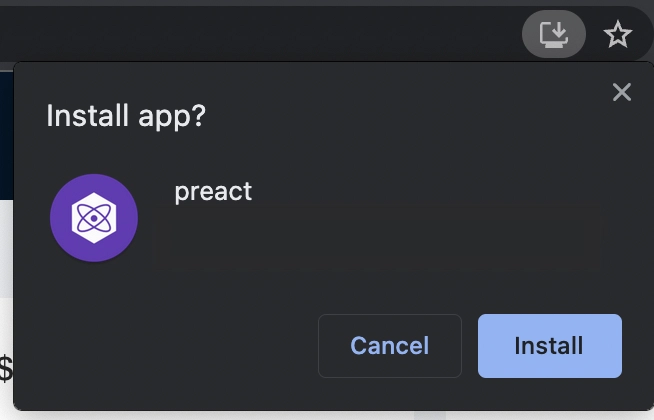654x420 pixels.
Task: Bookmark this page with the star icon
Action: tap(618, 34)
